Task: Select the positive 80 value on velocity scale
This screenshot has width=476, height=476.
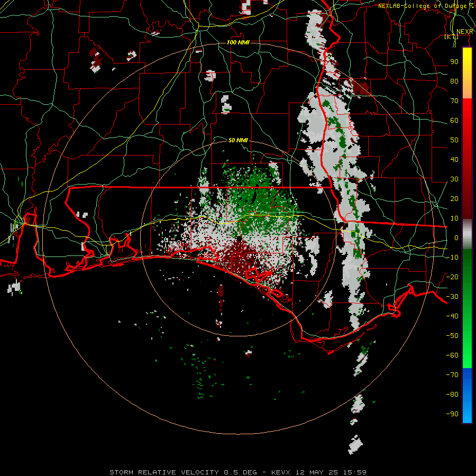Action: click(454, 81)
